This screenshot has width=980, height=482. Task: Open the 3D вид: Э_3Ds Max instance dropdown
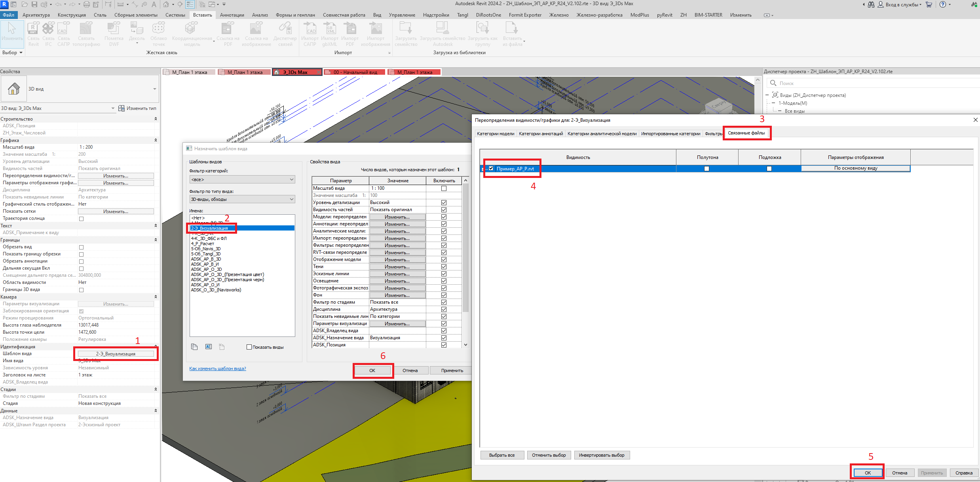tap(58, 108)
